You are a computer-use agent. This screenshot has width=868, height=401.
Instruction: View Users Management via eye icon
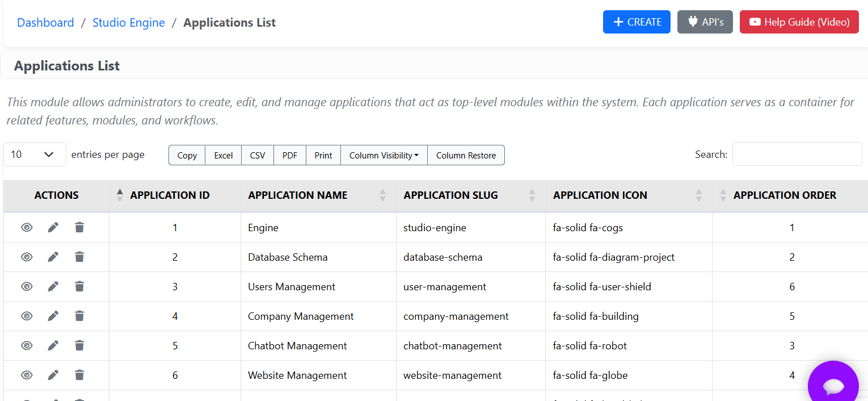pyautogui.click(x=27, y=286)
